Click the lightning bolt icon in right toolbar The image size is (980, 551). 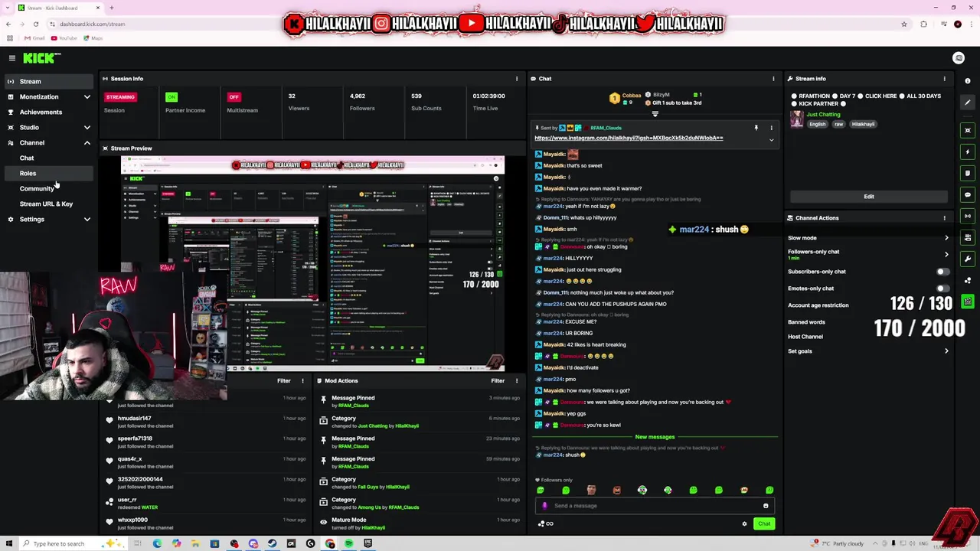(969, 152)
